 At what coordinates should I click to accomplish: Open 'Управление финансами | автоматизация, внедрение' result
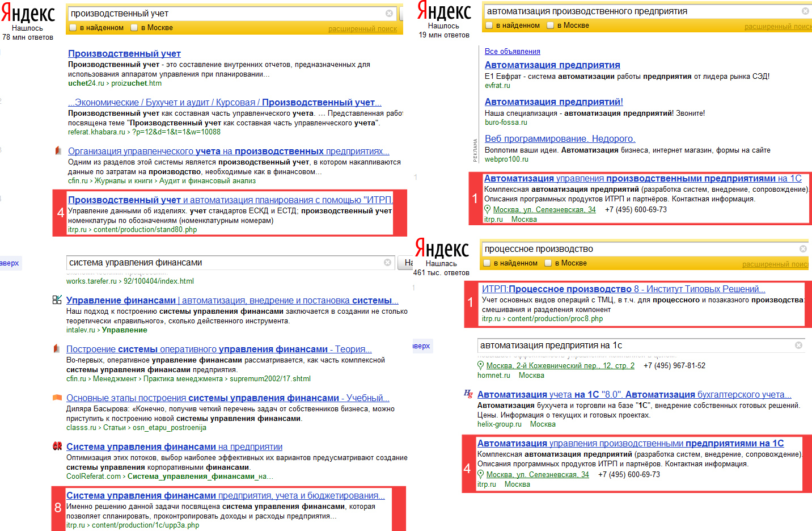click(x=232, y=300)
